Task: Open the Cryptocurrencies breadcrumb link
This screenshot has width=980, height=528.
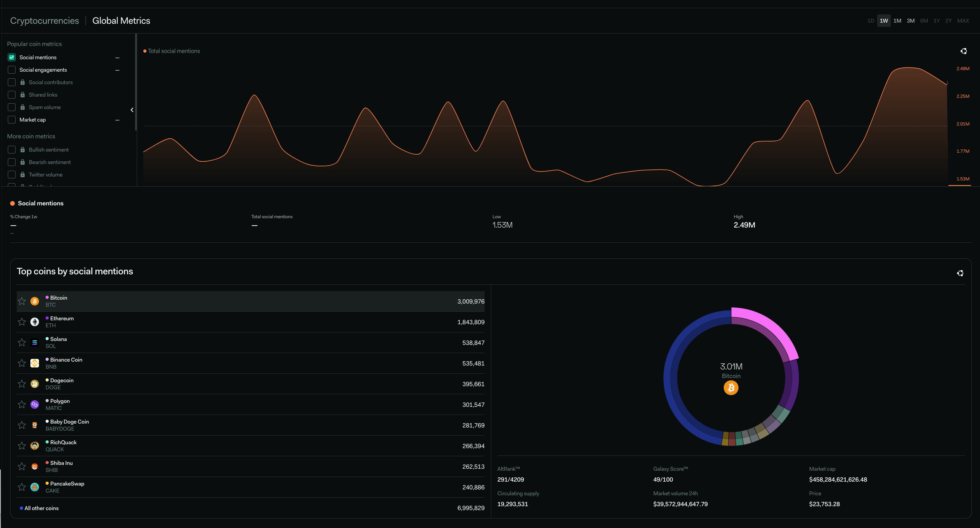Action: click(x=44, y=21)
